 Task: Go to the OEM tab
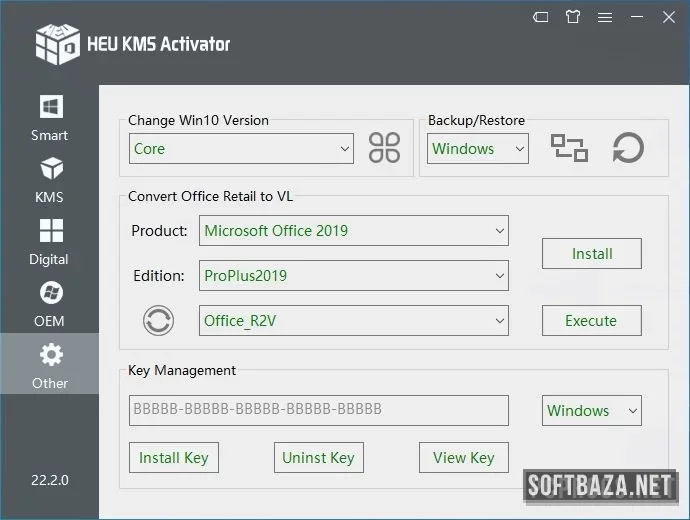(x=49, y=304)
